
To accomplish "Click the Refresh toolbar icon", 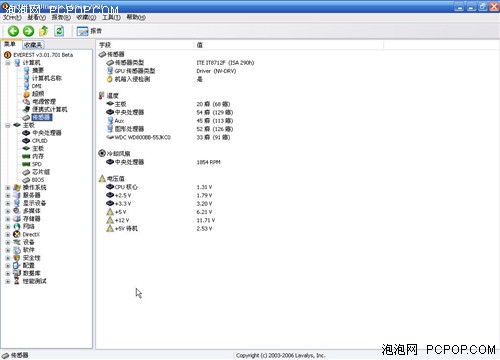I will [x=59, y=31].
